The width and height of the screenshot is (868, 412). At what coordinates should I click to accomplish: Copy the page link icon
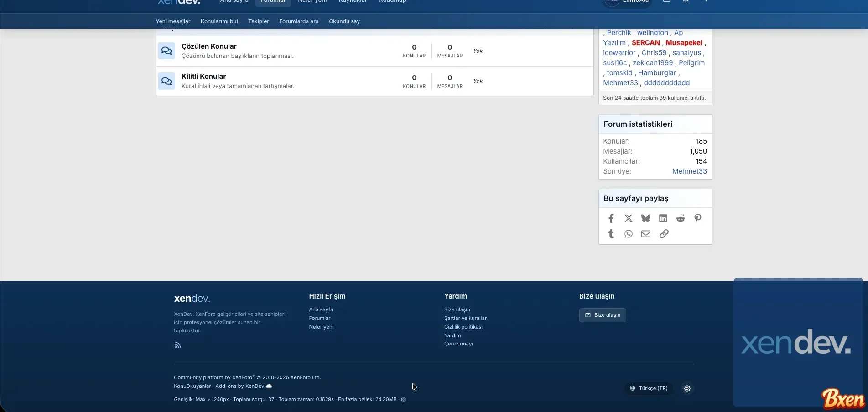664,233
